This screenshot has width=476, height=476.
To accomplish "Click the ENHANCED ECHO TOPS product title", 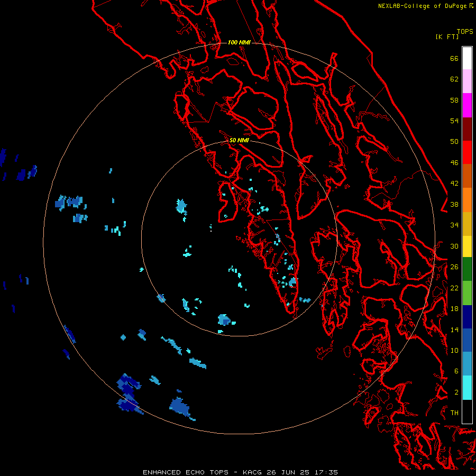I will (186, 472).
